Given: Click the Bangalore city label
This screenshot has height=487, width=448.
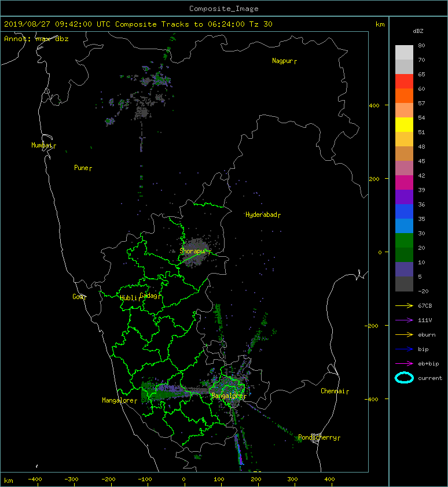Looking at the screenshot, I should click(227, 396).
